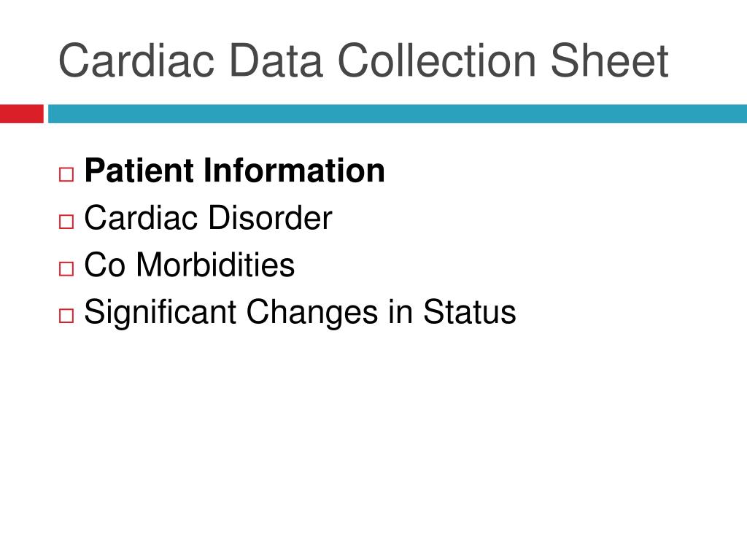Click the square bullet beside Significant Changes in Status
This screenshot has height=560, width=747.
click(66, 316)
